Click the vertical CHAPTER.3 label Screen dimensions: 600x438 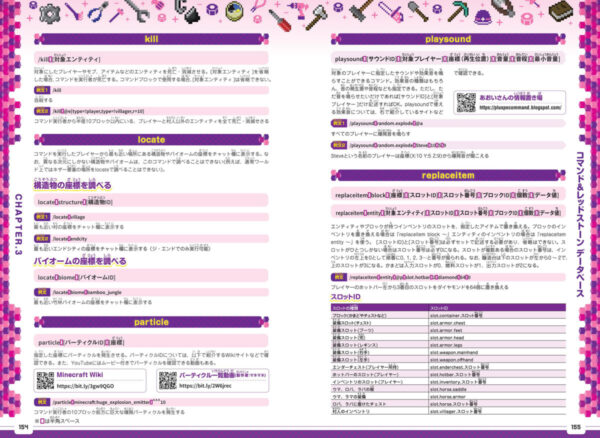pyautogui.click(x=18, y=225)
